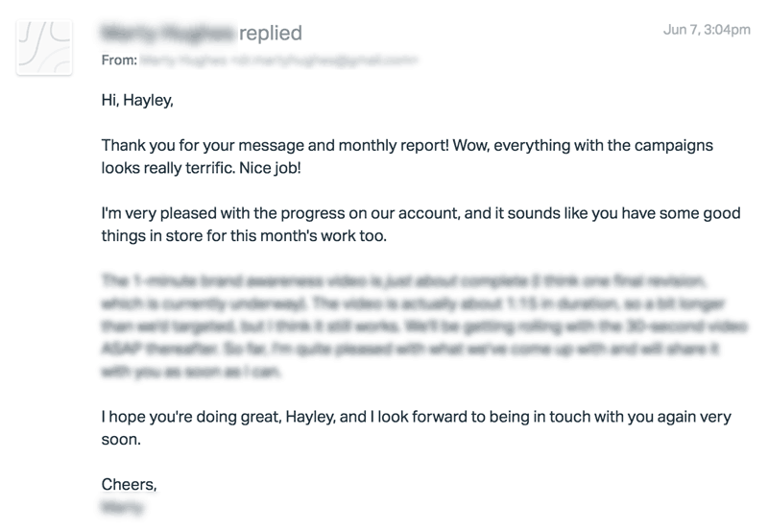Click the word "soon." ending the paragraph
Viewport: 768px width, 532px height.
tap(121, 440)
